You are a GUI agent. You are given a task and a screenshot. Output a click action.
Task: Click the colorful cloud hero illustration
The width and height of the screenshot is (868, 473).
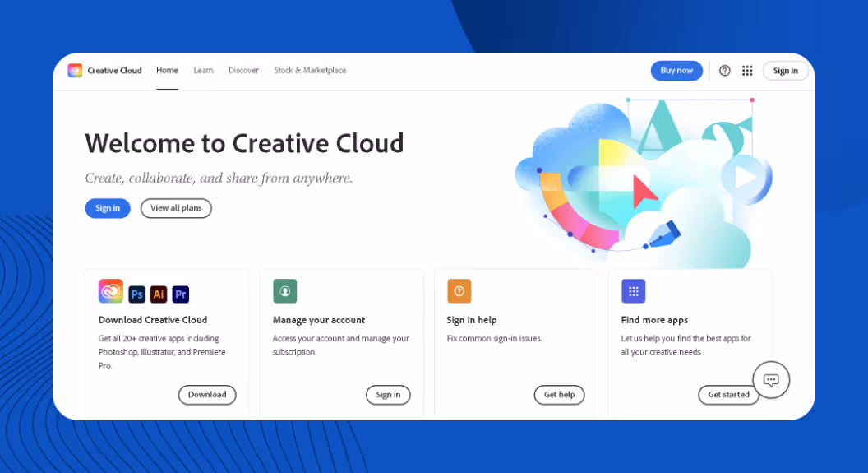[644, 183]
